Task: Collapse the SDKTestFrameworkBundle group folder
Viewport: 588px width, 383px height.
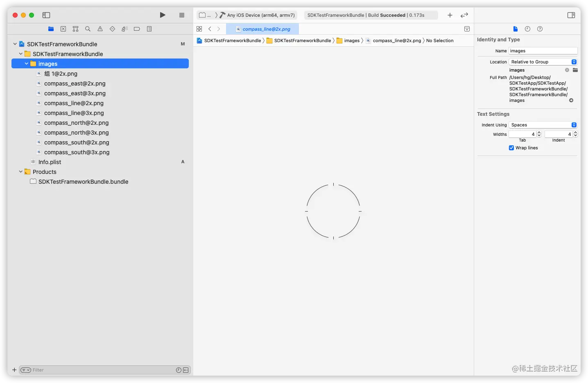Action: click(21, 54)
